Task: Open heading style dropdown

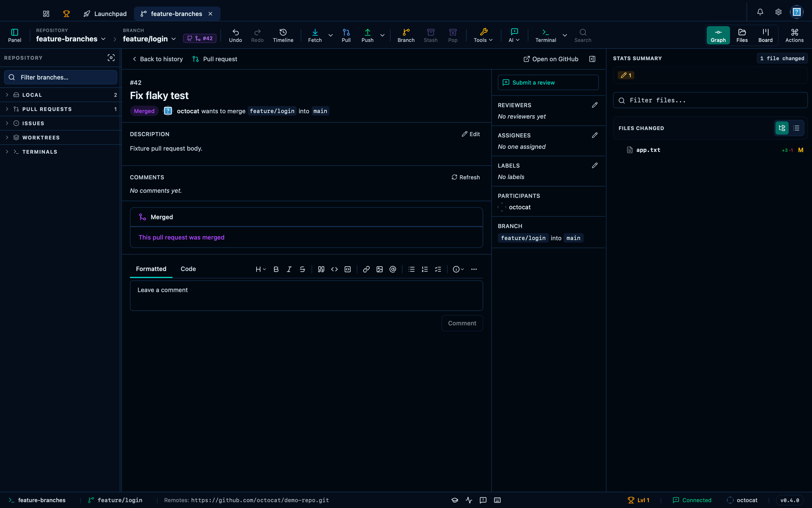Action: (x=261, y=269)
